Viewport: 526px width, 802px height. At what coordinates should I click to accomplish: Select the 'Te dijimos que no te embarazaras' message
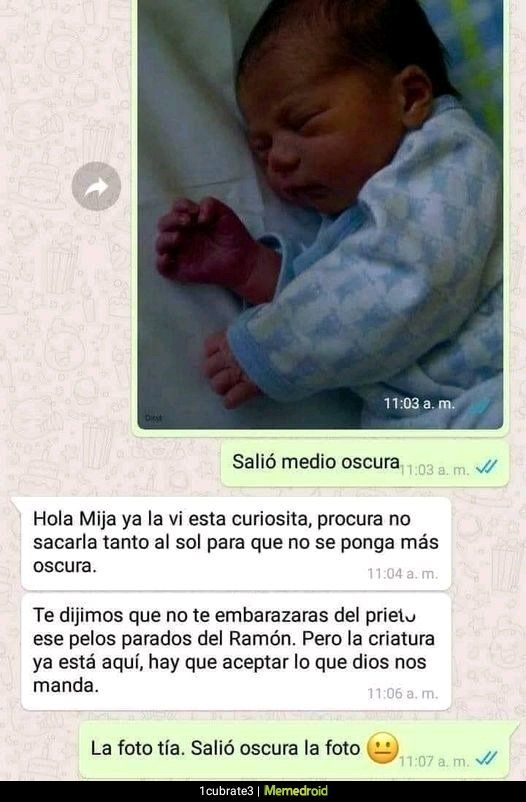[236, 652]
